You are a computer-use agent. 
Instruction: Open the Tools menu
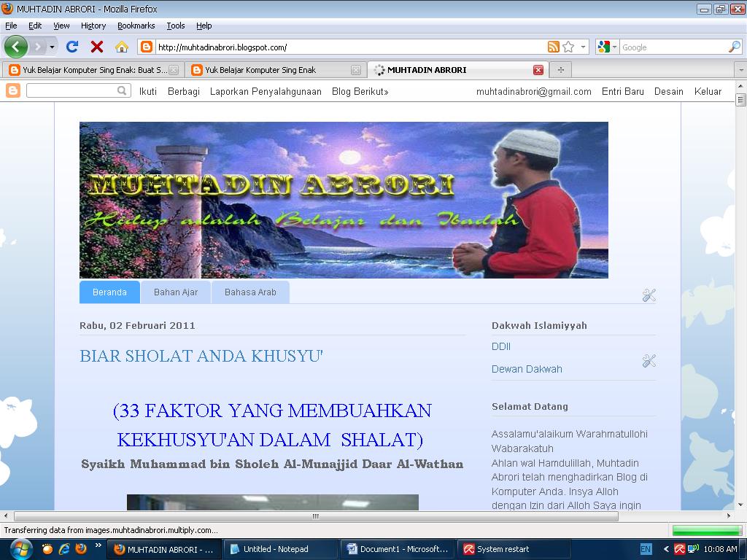(176, 26)
